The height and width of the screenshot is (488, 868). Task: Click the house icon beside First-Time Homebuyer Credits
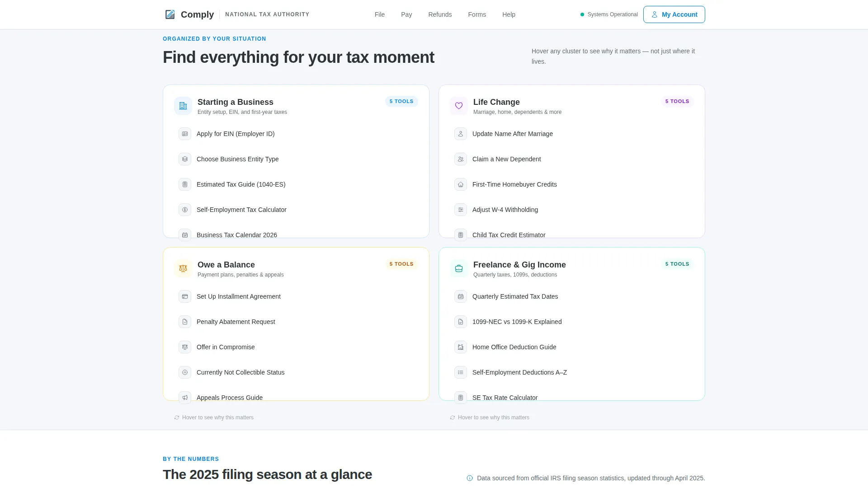click(461, 184)
